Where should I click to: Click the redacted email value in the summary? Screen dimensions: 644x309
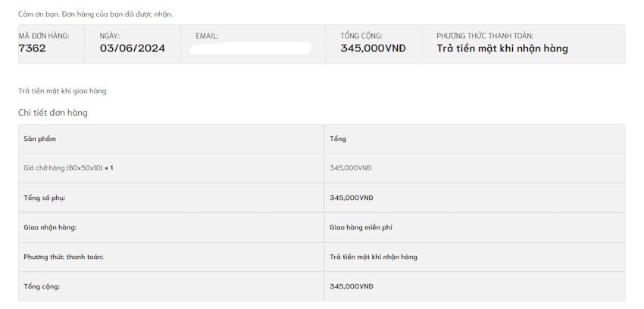coord(250,48)
